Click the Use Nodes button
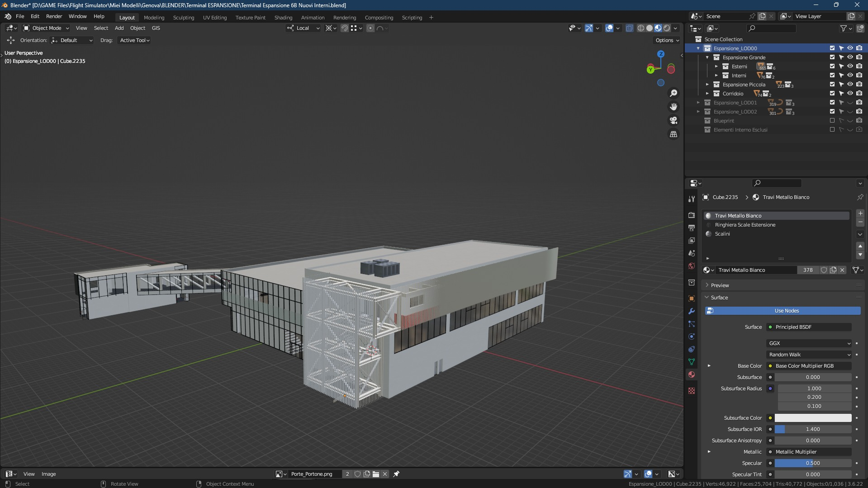Image resolution: width=868 pixels, height=488 pixels. [x=783, y=311]
